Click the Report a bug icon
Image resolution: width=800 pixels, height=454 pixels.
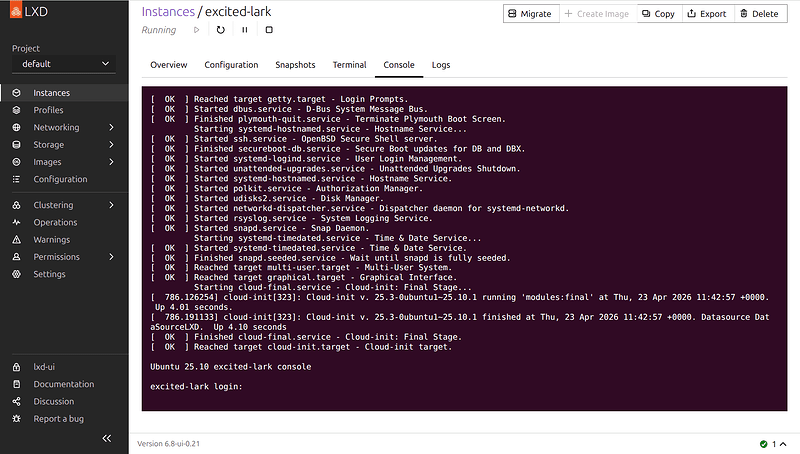[16, 419]
